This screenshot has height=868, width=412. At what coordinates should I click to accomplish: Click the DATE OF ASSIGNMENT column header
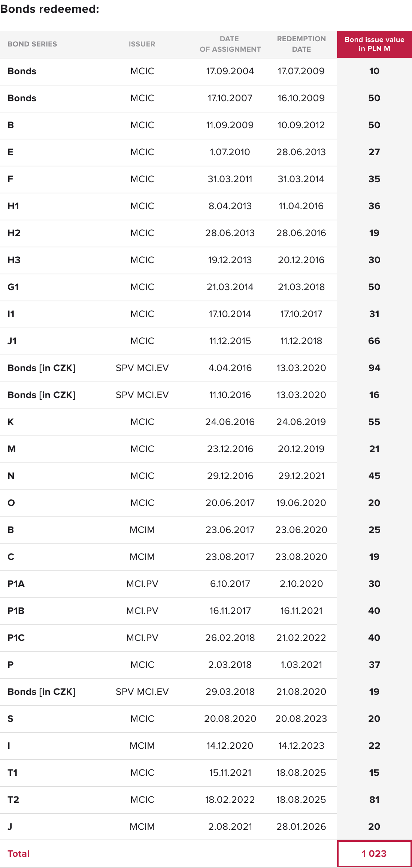click(x=230, y=44)
